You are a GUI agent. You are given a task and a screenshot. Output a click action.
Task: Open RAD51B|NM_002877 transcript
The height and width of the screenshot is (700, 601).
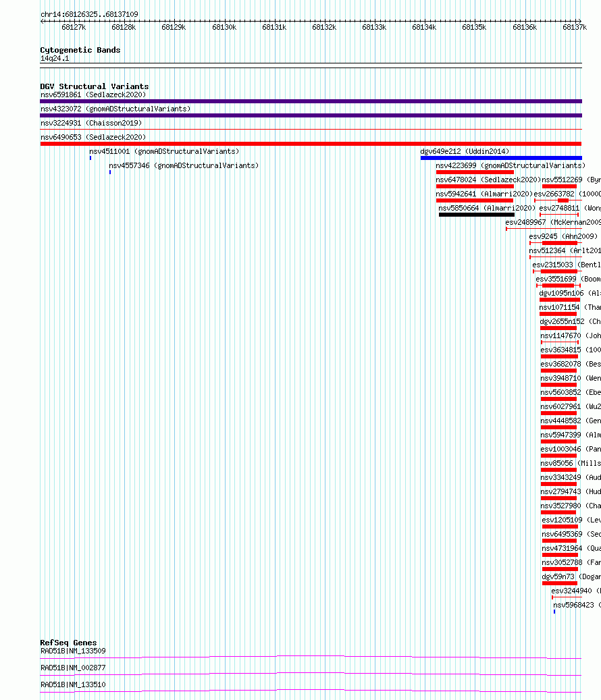73,668
